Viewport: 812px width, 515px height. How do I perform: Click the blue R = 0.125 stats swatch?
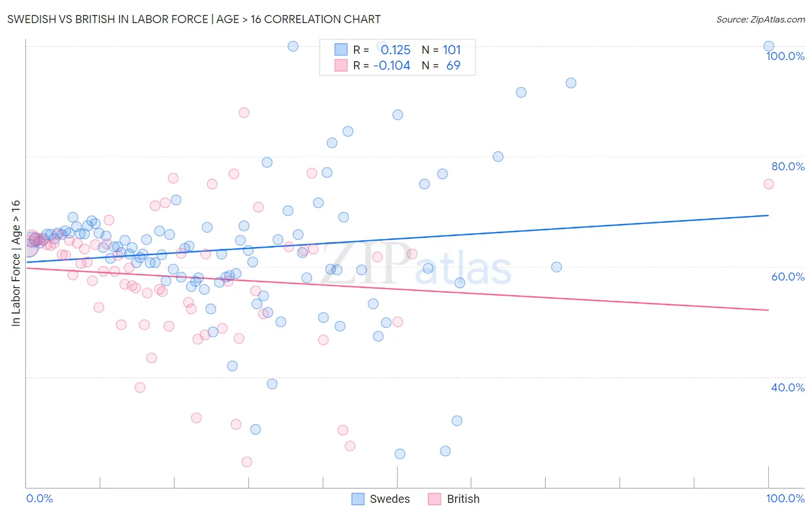[x=341, y=50]
